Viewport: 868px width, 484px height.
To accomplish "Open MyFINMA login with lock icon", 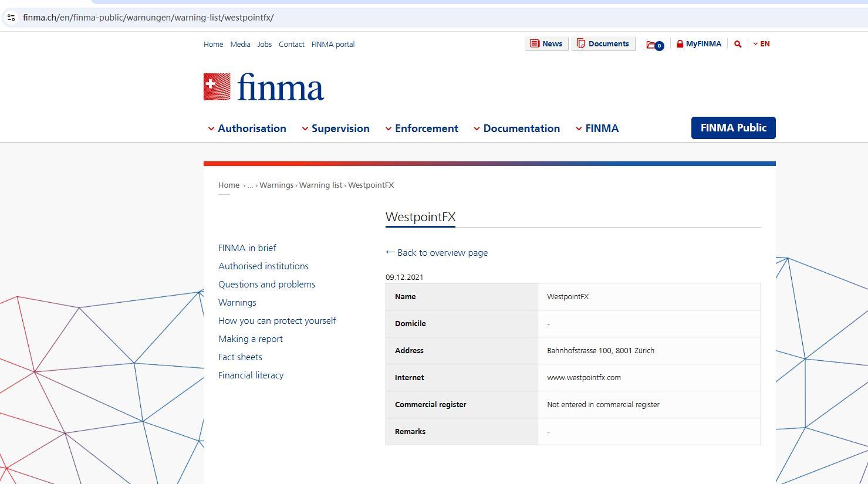I will point(698,44).
